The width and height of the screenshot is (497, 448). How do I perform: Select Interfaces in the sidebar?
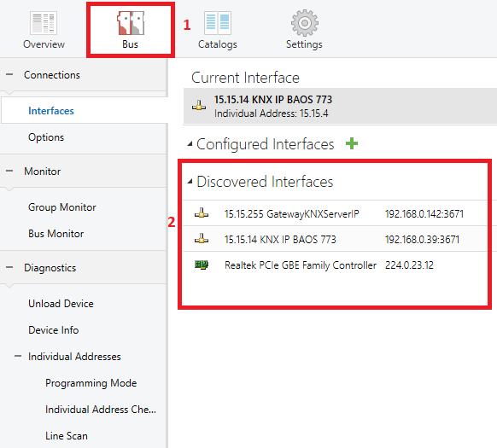[84, 111]
